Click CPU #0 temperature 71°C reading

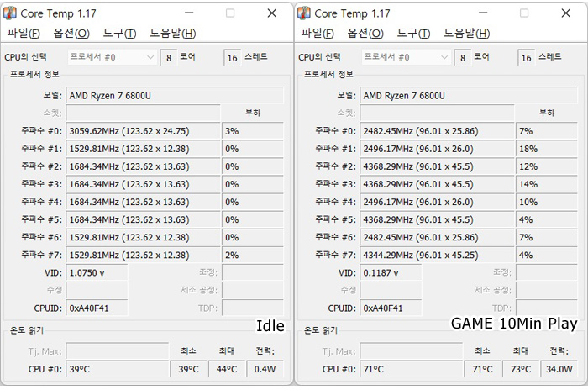point(412,369)
